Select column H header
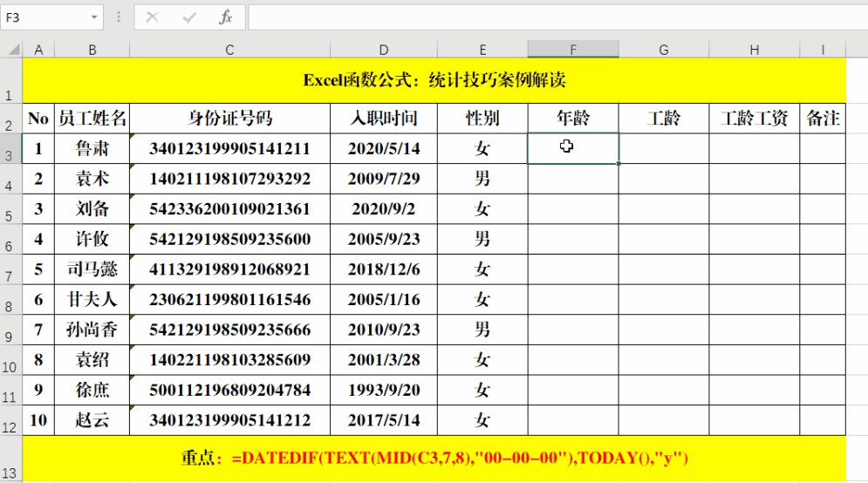Image resolution: width=868 pixels, height=483 pixels. [x=755, y=50]
